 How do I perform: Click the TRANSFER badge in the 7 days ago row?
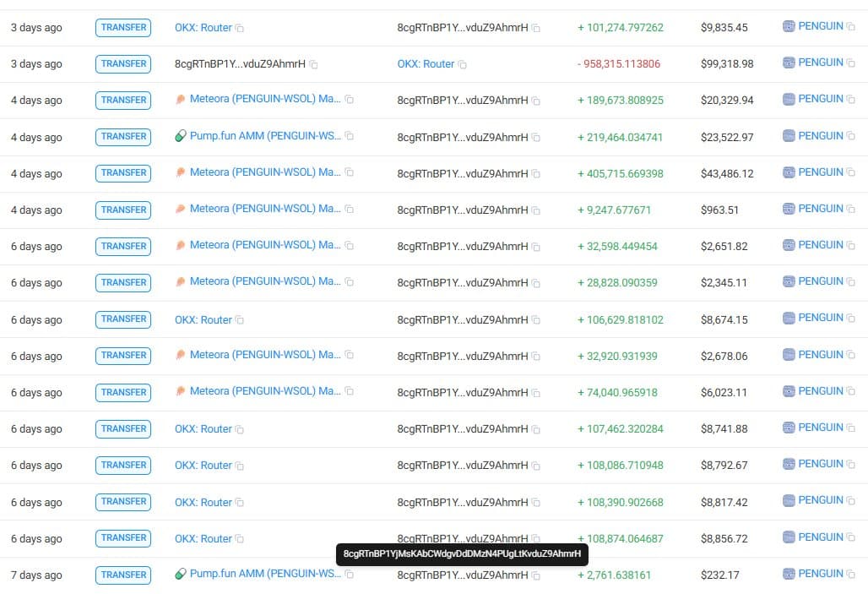tap(123, 575)
